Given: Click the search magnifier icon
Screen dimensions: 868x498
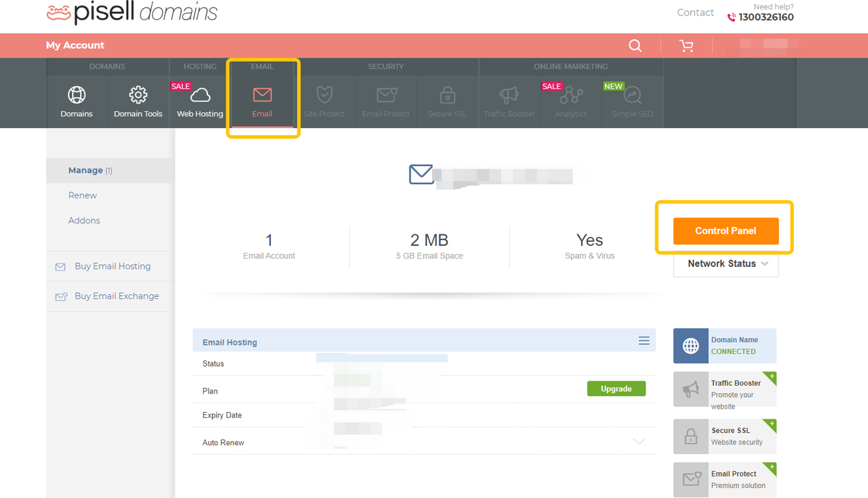Looking at the screenshot, I should tap(635, 45).
